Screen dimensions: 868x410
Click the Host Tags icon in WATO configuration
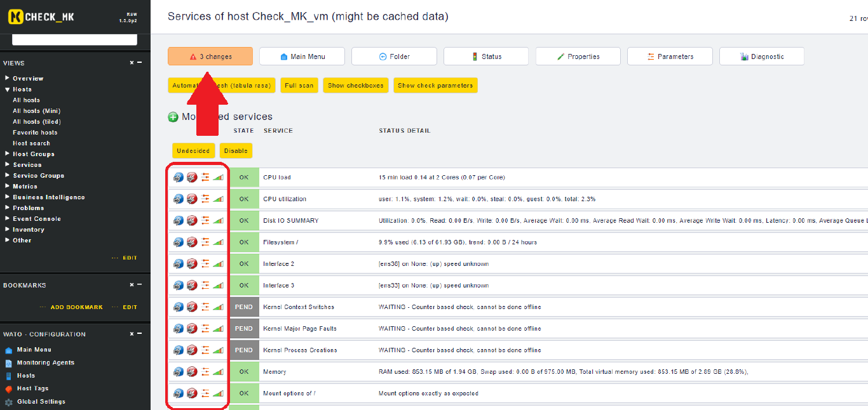(x=9, y=388)
